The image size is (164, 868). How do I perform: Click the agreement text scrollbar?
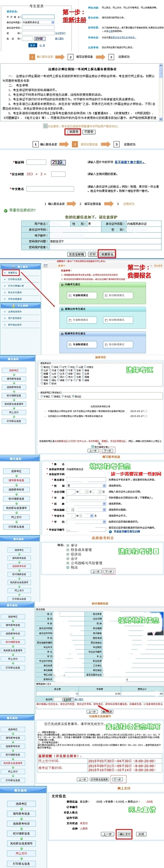[x=161, y=92]
